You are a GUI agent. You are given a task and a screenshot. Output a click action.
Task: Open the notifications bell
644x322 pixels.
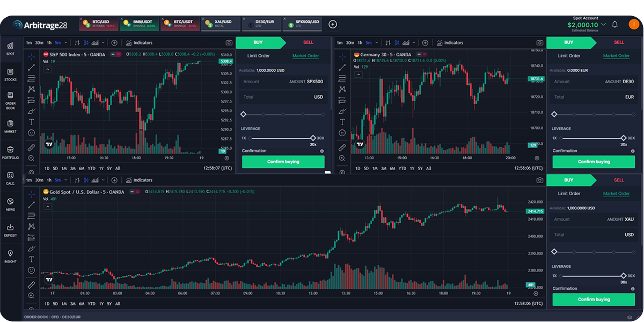[x=615, y=24]
